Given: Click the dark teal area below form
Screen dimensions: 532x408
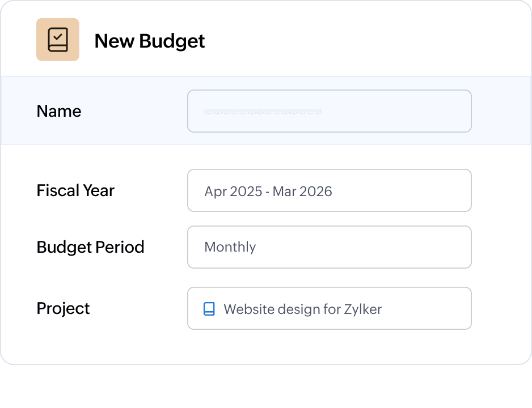Looking at the screenshot, I should (x=266, y=388).
